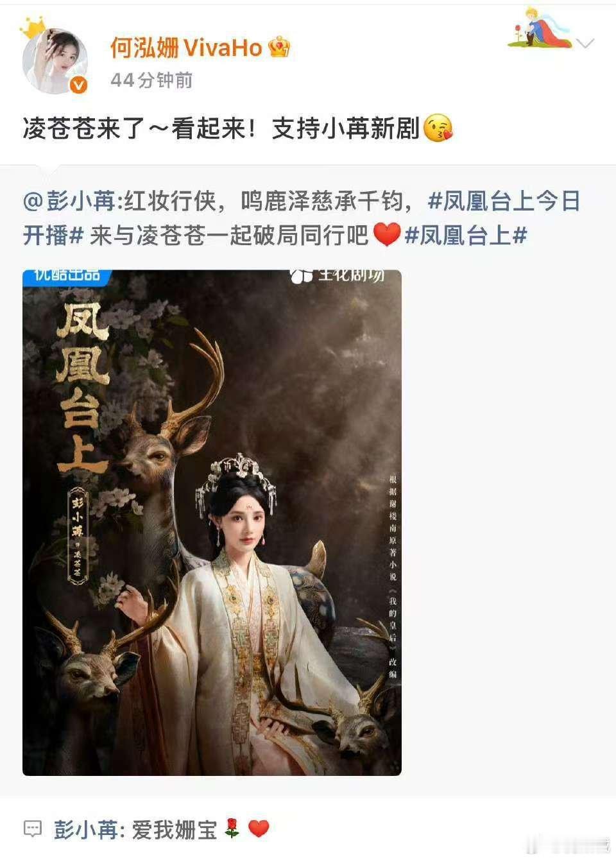616x860 pixels.
Task: Tap the rose emoji in the comment
Action: [x=232, y=829]
